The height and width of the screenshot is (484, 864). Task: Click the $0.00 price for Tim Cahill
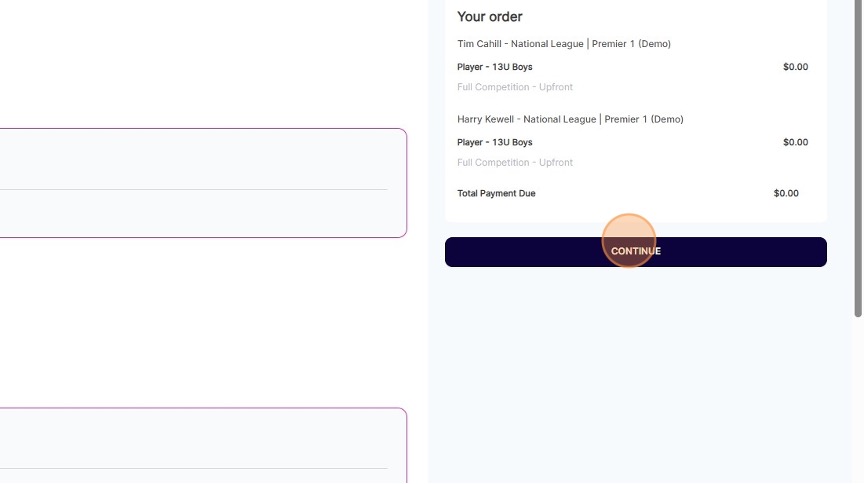pyautogui.click(x=795, y=67)
